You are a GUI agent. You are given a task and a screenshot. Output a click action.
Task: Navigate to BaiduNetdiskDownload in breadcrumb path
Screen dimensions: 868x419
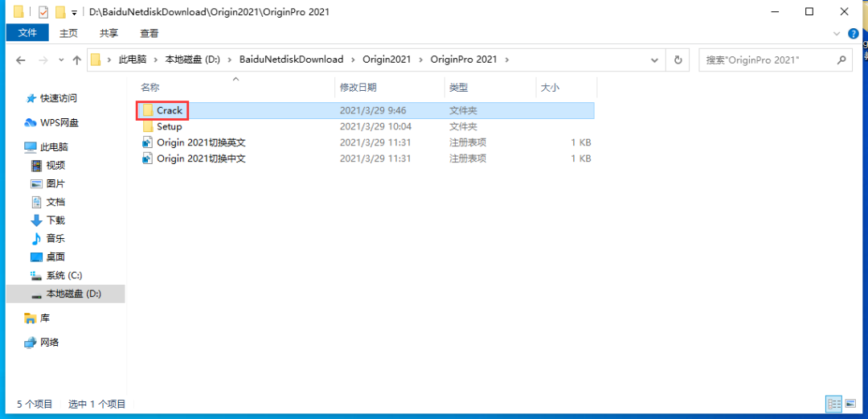pos(291,60)
